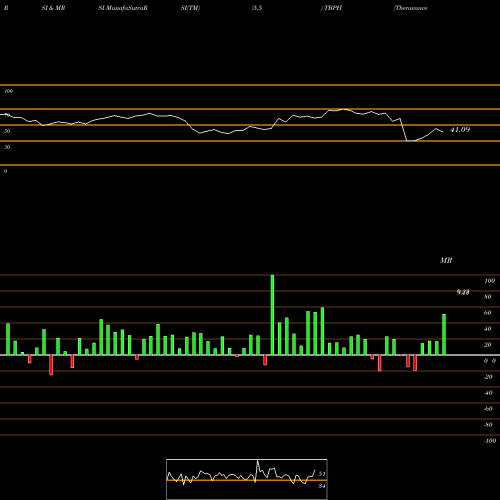Click the SI MunafaSutraR header text

point(123,8)
